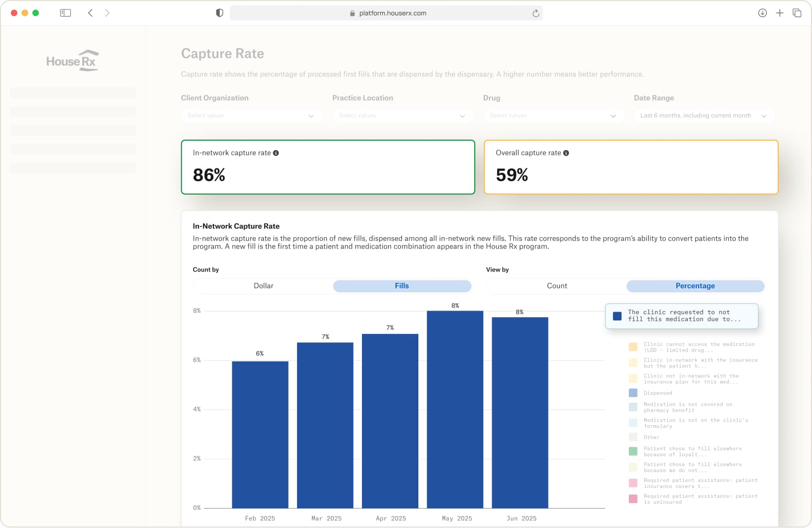Viewport: 812px width, 528px height.
Task: Select Fills in Count by toggle
Action: point(402,286)
